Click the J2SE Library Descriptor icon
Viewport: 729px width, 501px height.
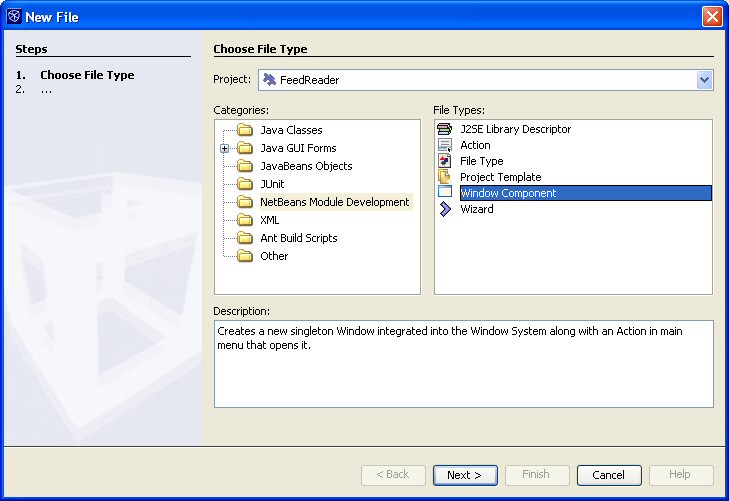(x=444, y=129)
